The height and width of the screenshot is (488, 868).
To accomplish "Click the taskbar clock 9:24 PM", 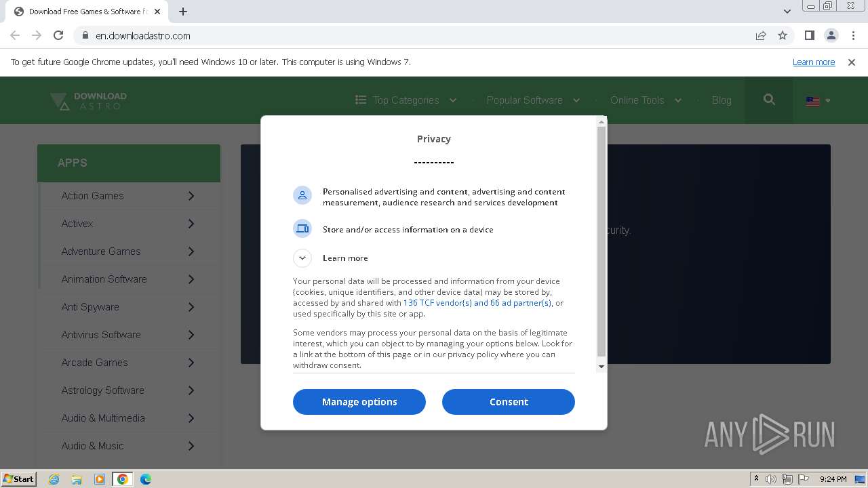I will 833,479.
